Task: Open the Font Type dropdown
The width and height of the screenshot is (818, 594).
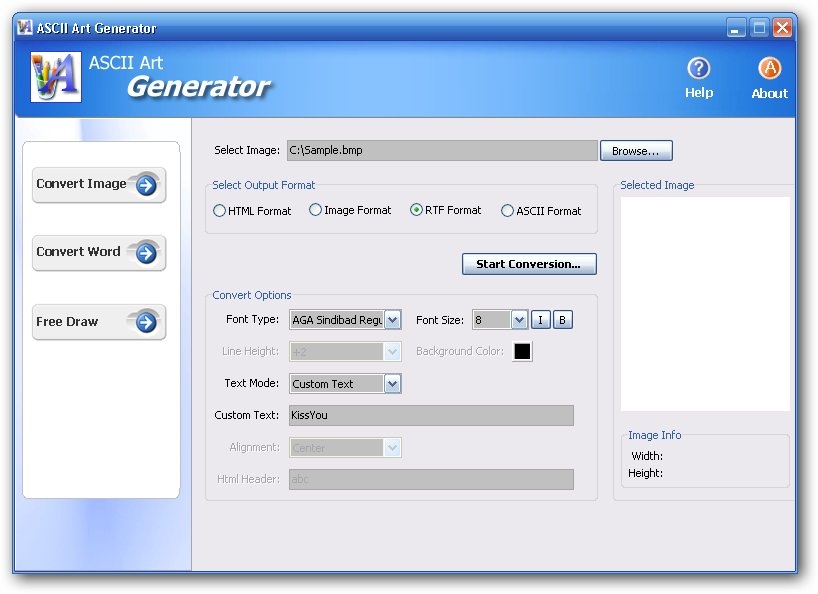Action: (392, 319)
